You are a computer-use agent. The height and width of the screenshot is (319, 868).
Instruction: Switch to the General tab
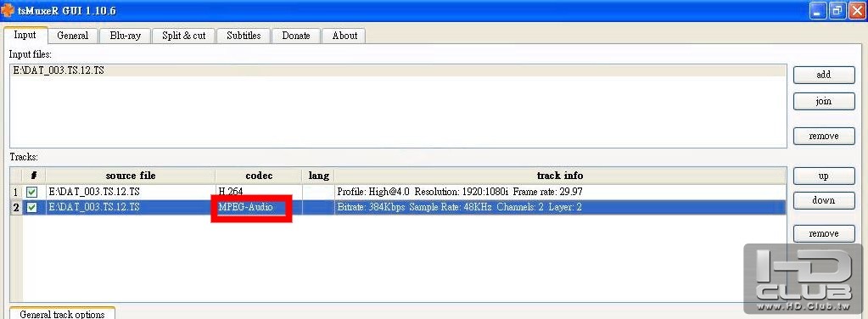(72, 36)
